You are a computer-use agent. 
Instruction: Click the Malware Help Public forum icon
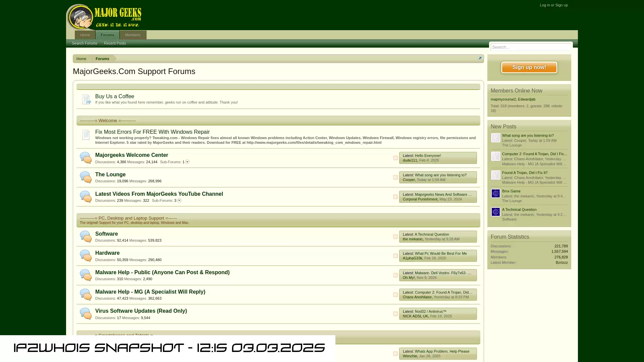coord(86,275)
